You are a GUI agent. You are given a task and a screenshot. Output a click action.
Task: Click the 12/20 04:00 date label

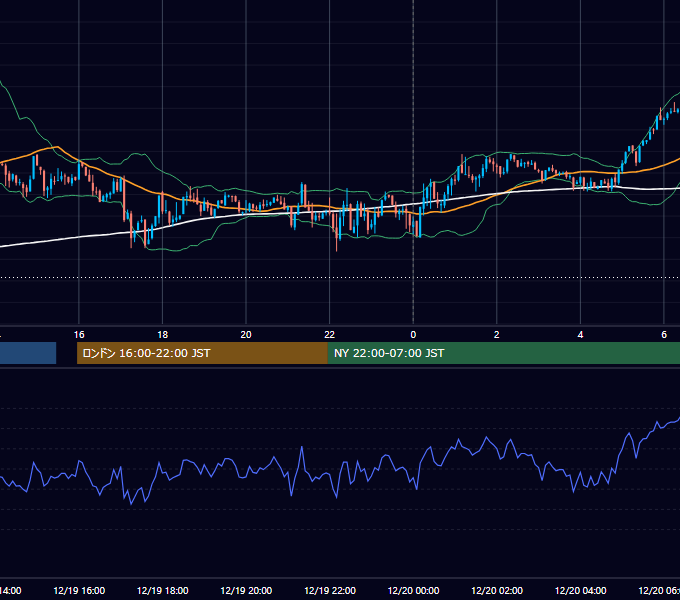coord(581,590)
